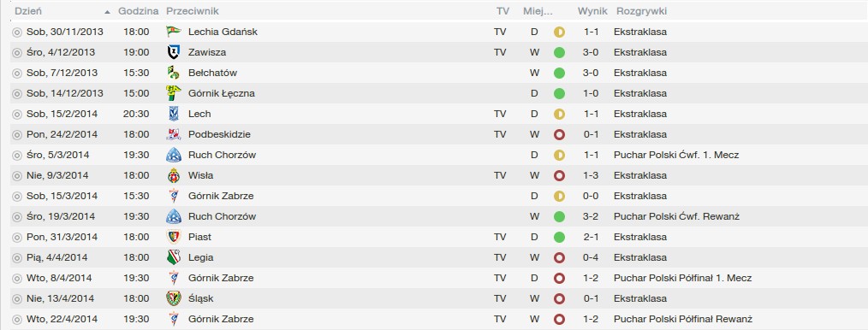Sort the table by the Wynik column
Image resolution: width=868 pixels, height=330 pixels.
click(592, 11)
